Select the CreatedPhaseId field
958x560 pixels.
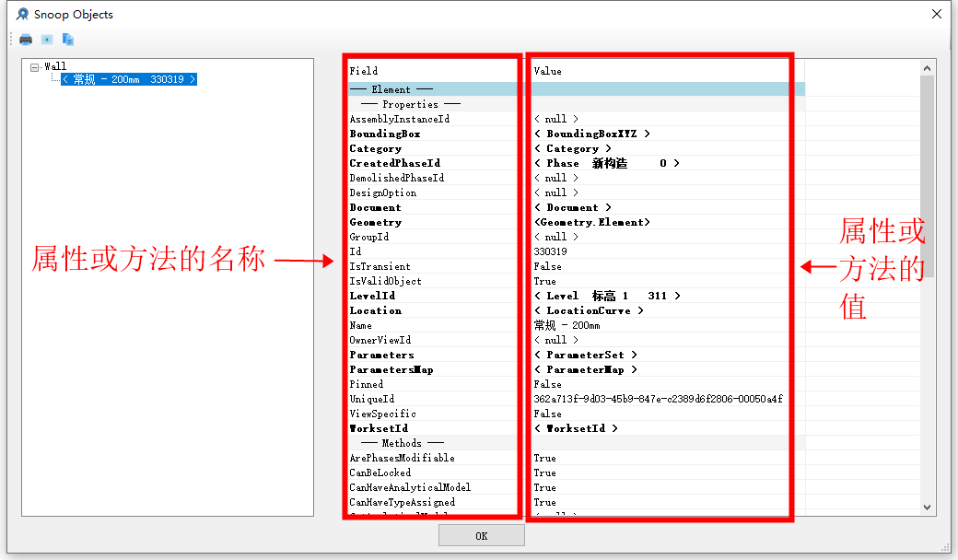[x=394, y=163]
